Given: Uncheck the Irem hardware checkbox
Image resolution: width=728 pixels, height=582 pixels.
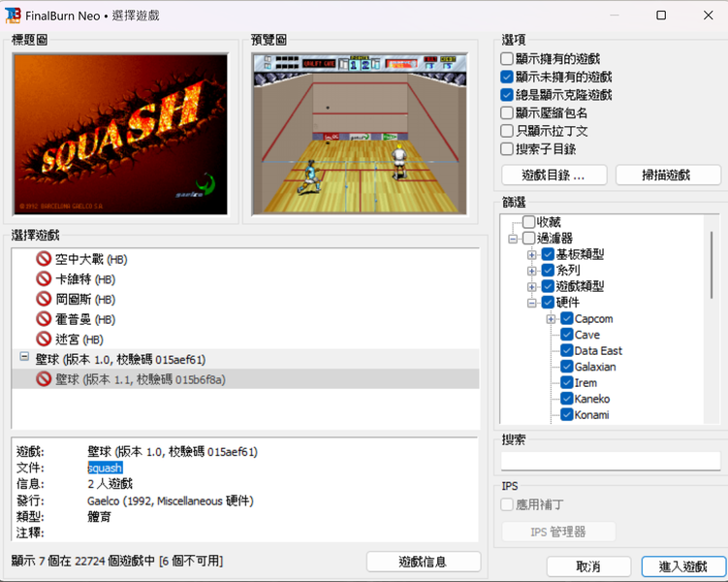Looking at the screenshot, I should click(x=567, y=383).
